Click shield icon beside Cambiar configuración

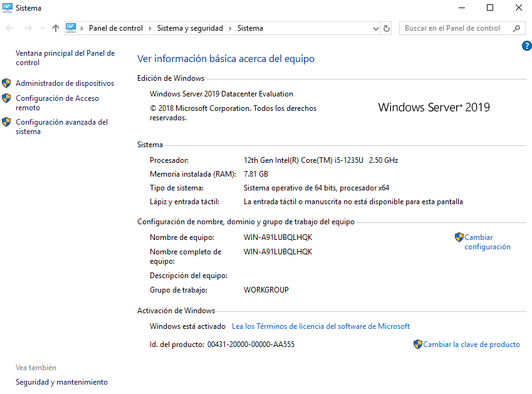(x=459, y=237)
